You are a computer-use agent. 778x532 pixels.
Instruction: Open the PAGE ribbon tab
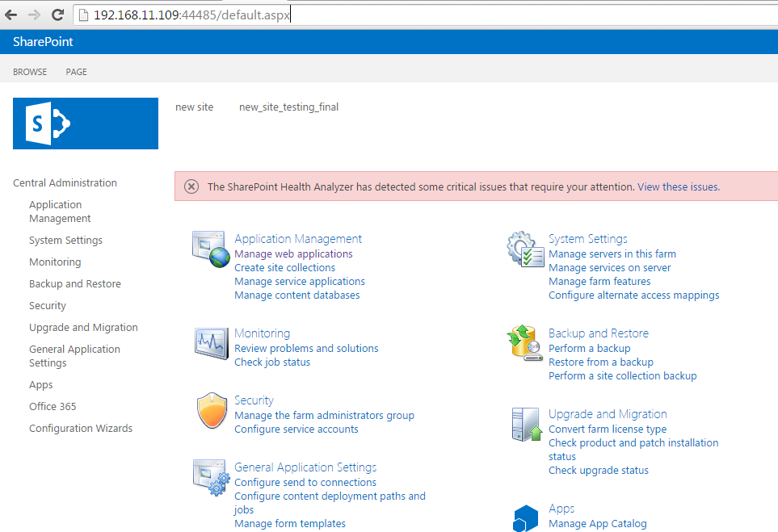click(77, 72)
